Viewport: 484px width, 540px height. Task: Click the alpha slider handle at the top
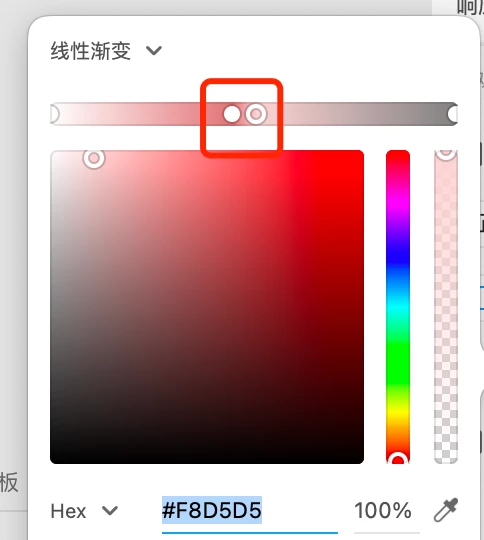click(x=446, y=154)
